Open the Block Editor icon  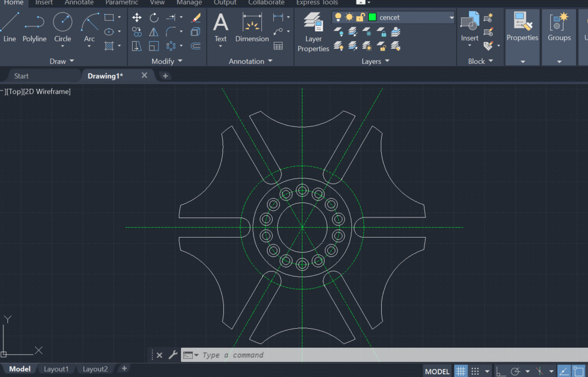click(x=488, y=32)
